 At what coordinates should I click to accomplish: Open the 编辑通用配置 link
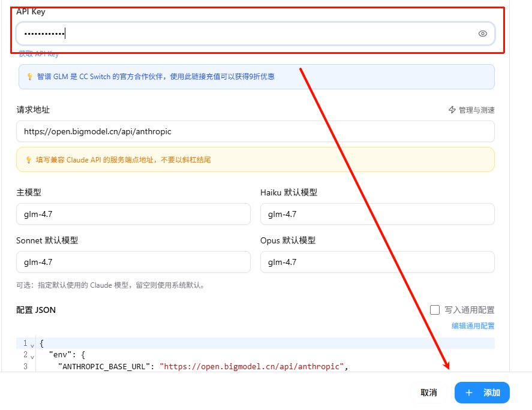[473, 326]
